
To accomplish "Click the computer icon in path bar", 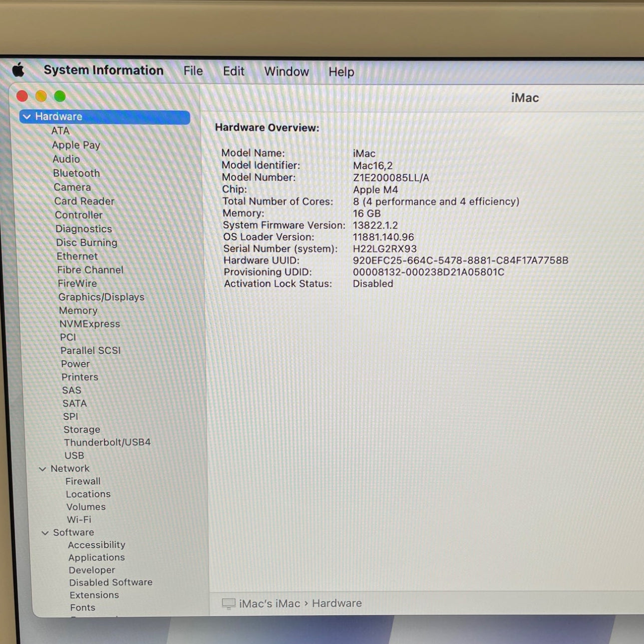I will pos(228,604).
